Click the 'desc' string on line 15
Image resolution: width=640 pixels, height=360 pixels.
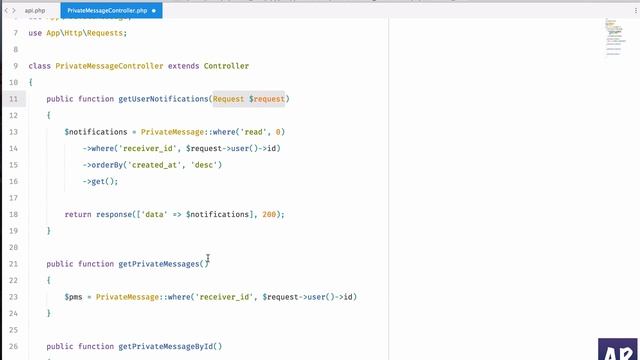coord(204,165)
